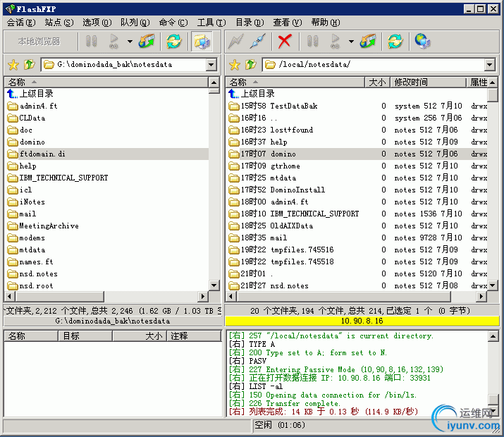Expand the remote path /local/notesdata/ dropdown

491,65
